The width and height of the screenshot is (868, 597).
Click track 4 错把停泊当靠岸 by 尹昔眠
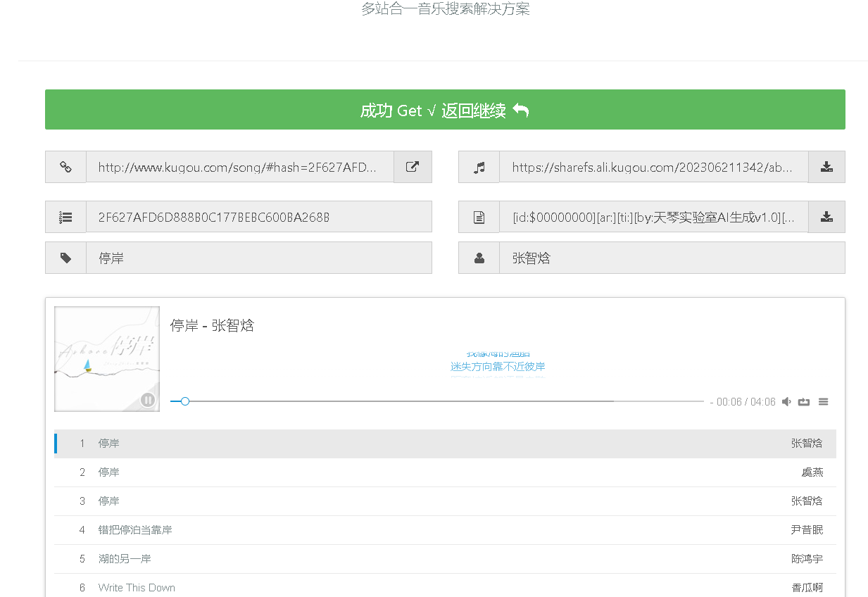coord(445,529)
